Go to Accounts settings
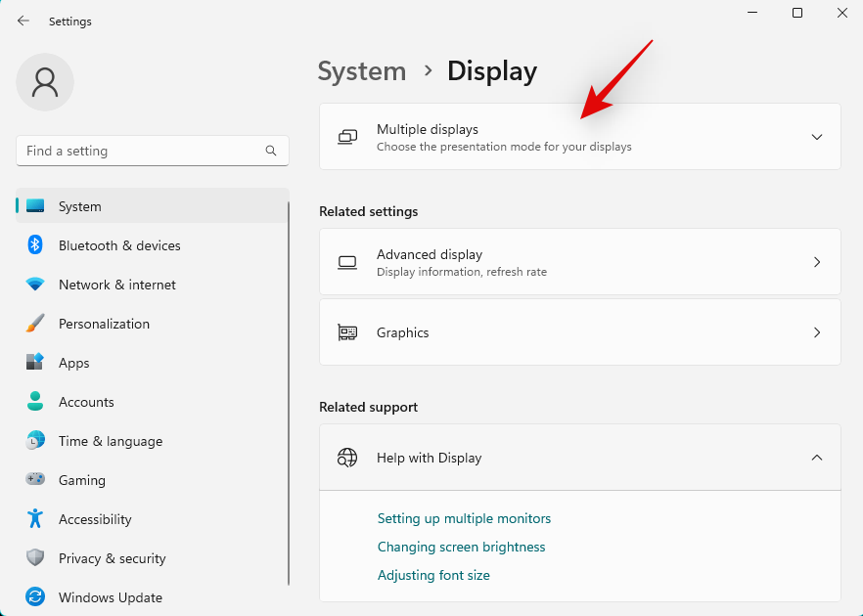Viewport: 863px width, 616px height. click(x=86, y=402)
